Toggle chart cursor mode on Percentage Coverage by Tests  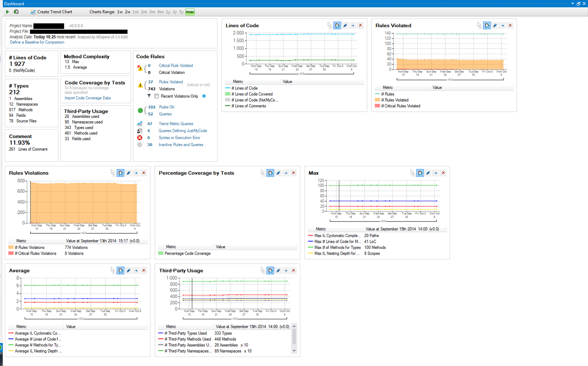[x=271, y=173]
